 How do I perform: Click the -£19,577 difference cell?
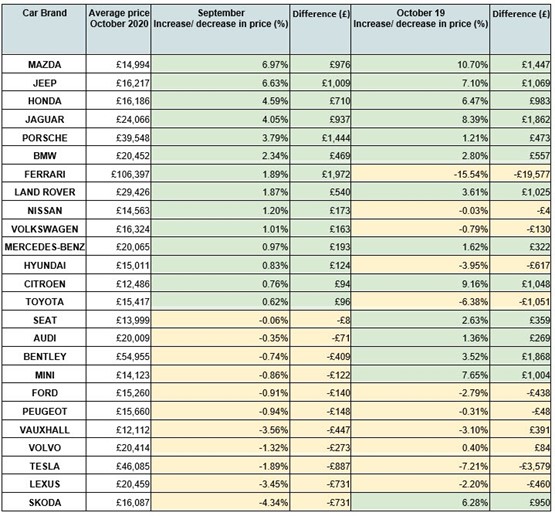click(x=520, y=174)
